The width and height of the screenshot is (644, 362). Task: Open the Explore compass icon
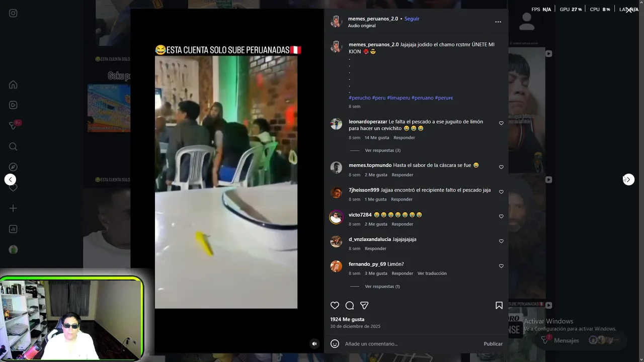(13, 167)
